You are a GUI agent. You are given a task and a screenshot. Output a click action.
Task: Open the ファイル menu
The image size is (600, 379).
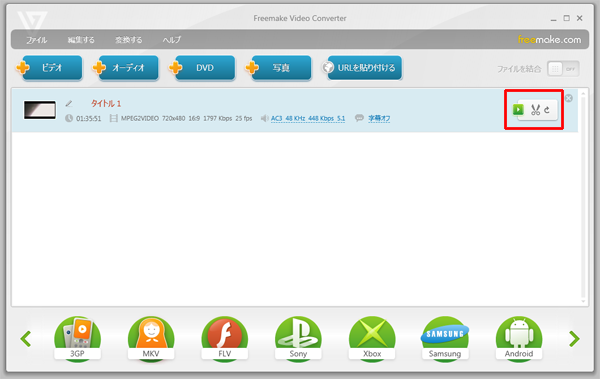coord(36,40)
